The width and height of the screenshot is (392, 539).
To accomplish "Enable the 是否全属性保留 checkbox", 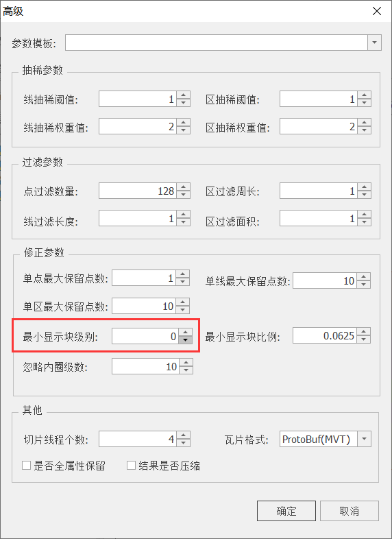I will coord(27,466).
